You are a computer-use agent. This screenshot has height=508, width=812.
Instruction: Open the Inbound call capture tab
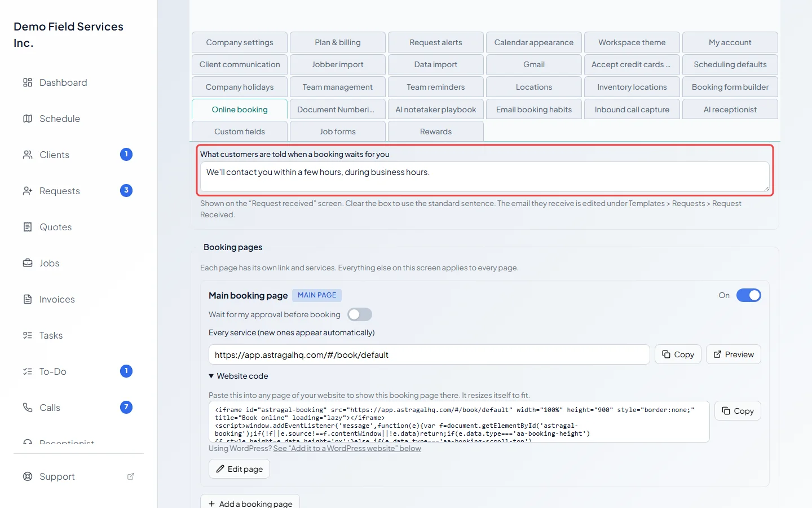(x=632, y=110)
